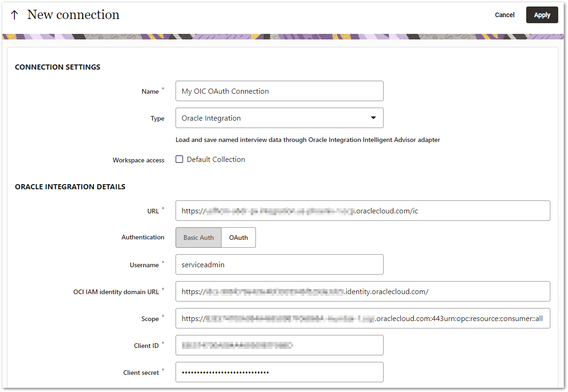This screenshot has height=392, width=568.
Task: Click the Client ID input field
Action: tap(279, 345)
